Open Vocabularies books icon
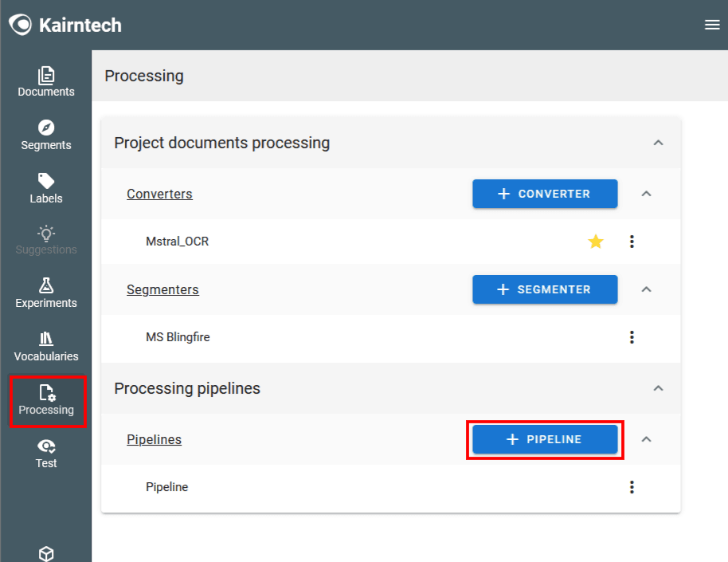 (46, 340)
